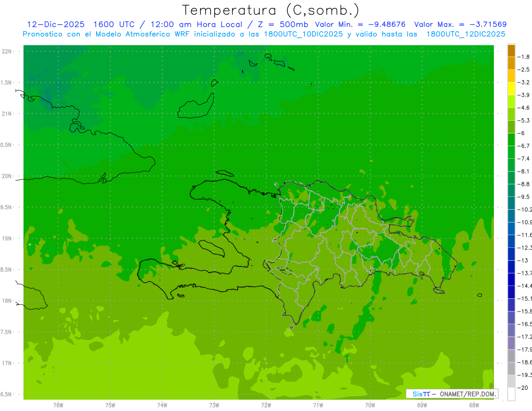Click the "-5.3" color scale label
The image size is (532, 411).
(524, 121)
